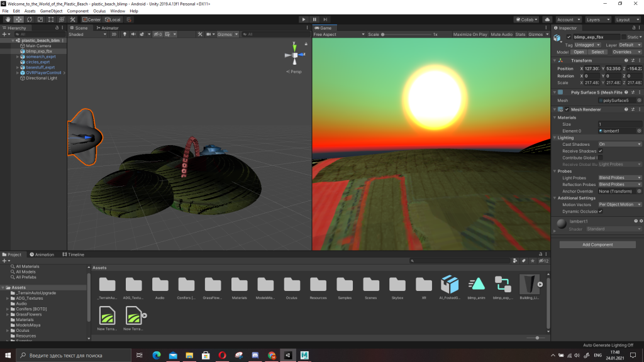
Task: Click the Select model button in Inspector
Action: pos(597,52)
